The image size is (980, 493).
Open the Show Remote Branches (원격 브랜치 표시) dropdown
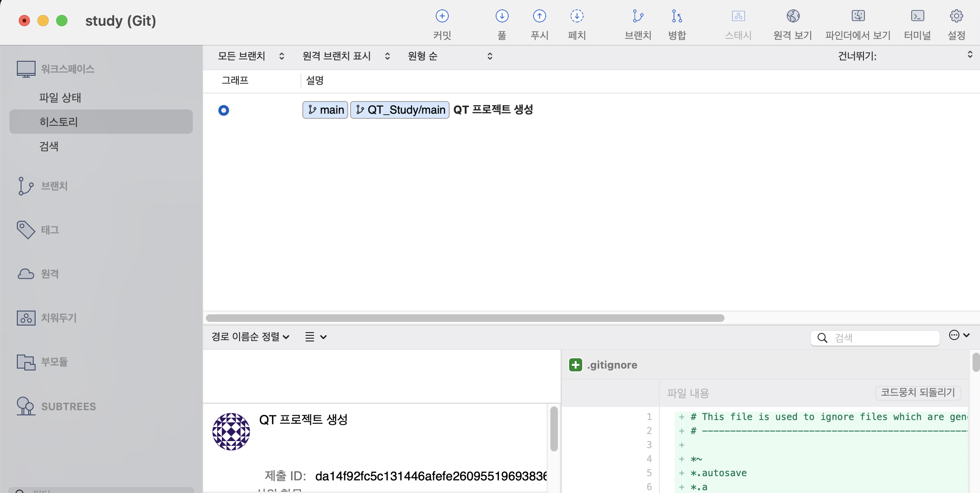(x=346, y=56)
